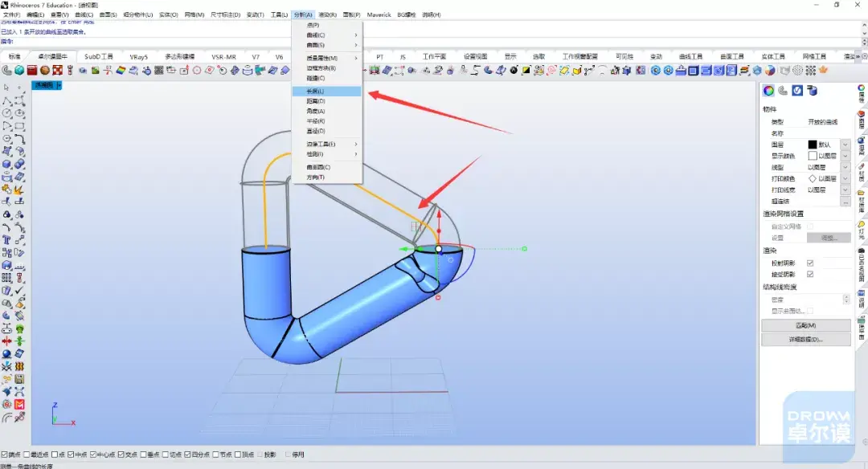Viewport: 868px width, 469px height.
Task: Open the 打印线宽 dropdown
Action: (x=845, y=190)
